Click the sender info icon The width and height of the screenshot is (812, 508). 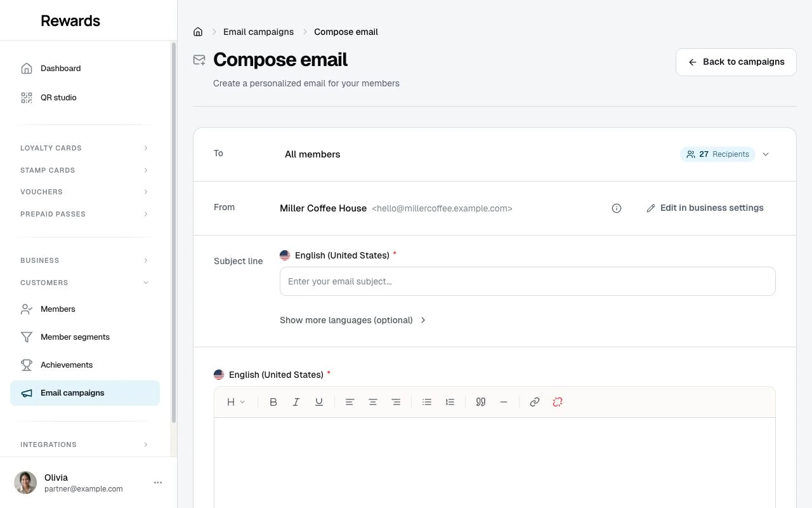(x=617, y=208)
